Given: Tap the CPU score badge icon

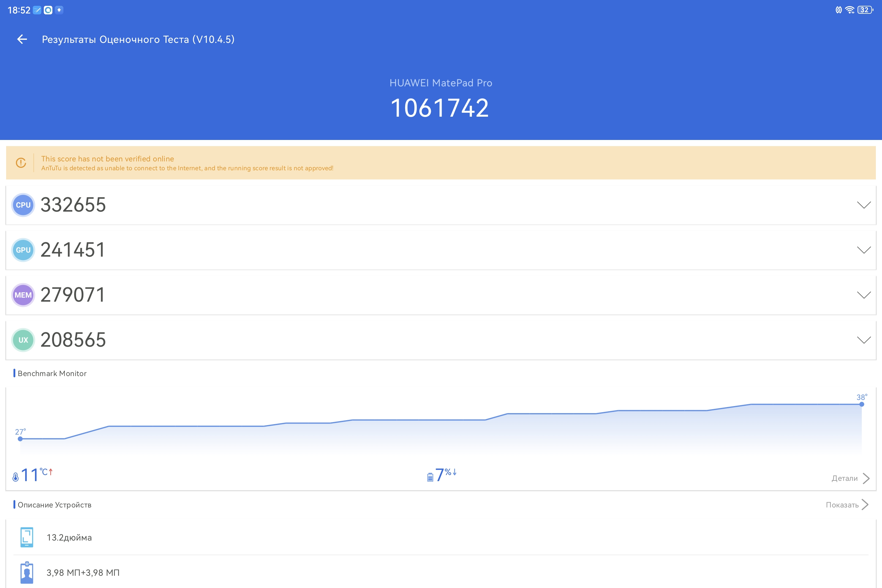Looking at the screenshot, I should coord(23,205).
